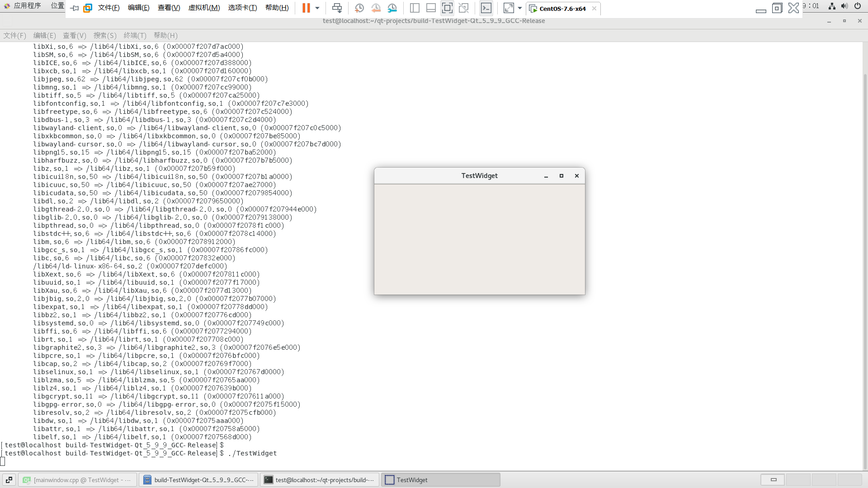Open the fit-guest display dropdown arrow
This screenshot has width=868, height=488.
click(x=520, y=8)
